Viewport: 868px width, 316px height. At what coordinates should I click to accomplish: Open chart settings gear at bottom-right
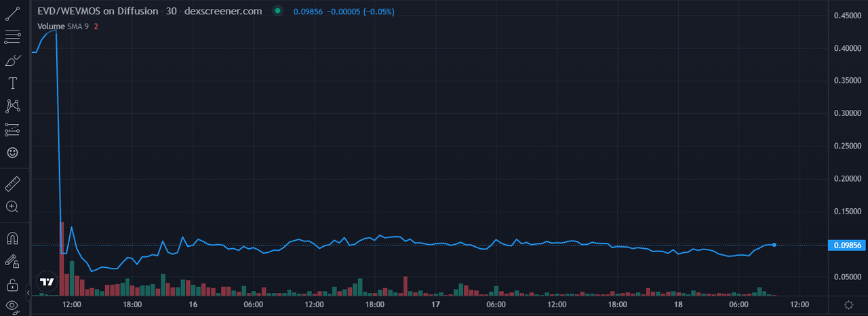(x=848, y=304)
